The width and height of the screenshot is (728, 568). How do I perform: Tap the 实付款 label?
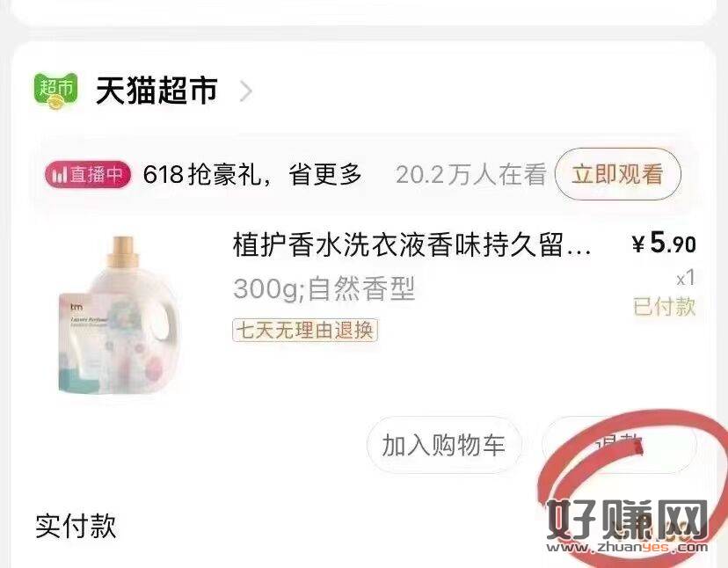(x=76, y=526)
